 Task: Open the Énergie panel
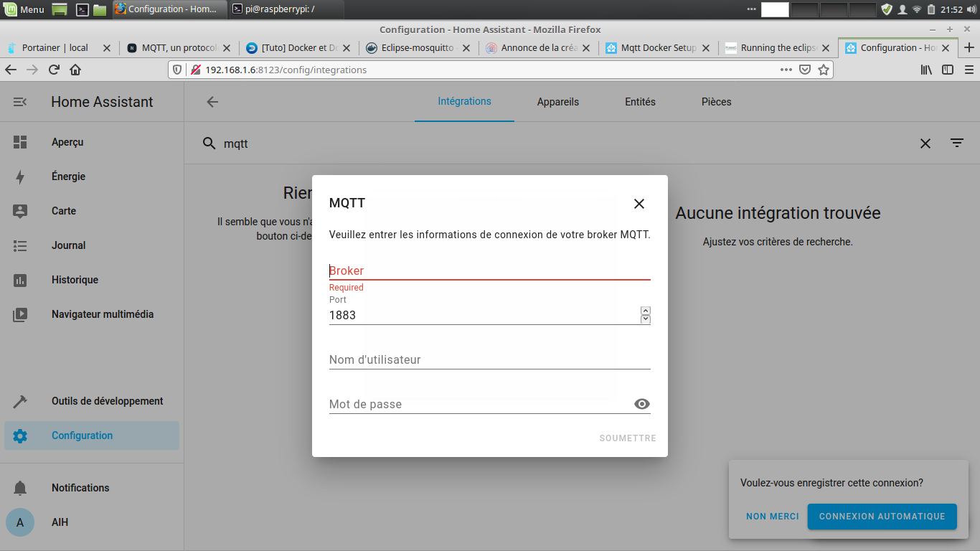click(x=68, y=176)
